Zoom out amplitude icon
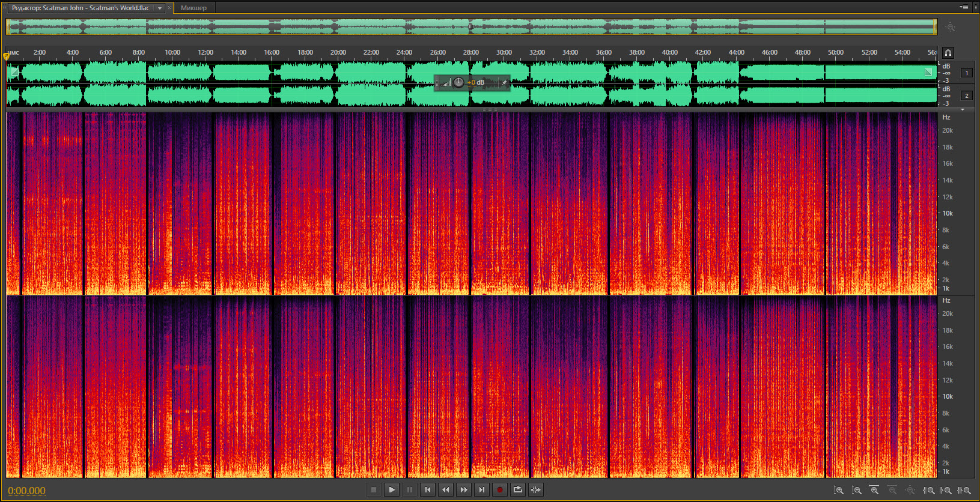980x502 pixels. tap(857, 491)
